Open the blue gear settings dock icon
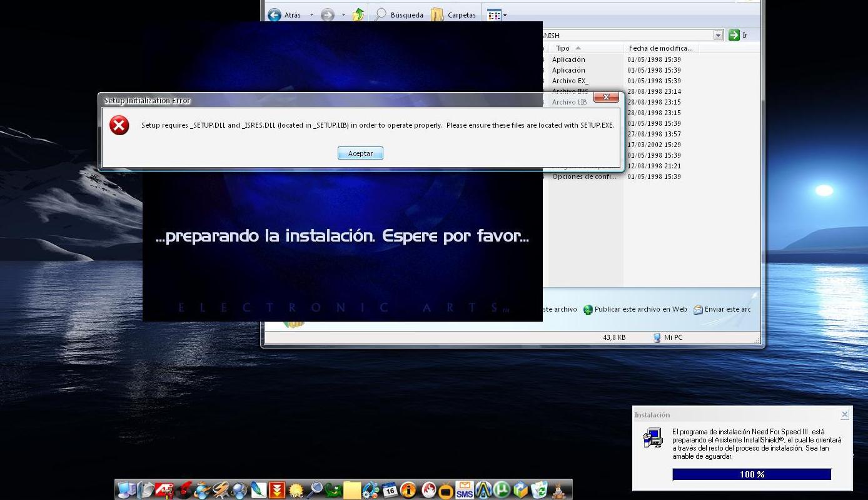The height and width of the screenshot is (500, 868). [x=371, y=490]
